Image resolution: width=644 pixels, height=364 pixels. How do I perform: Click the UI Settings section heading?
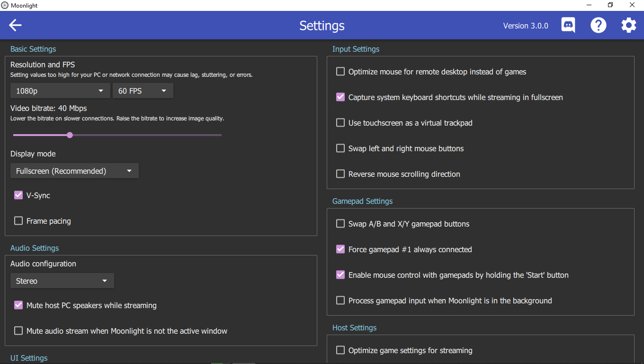[x=29, y=358]
